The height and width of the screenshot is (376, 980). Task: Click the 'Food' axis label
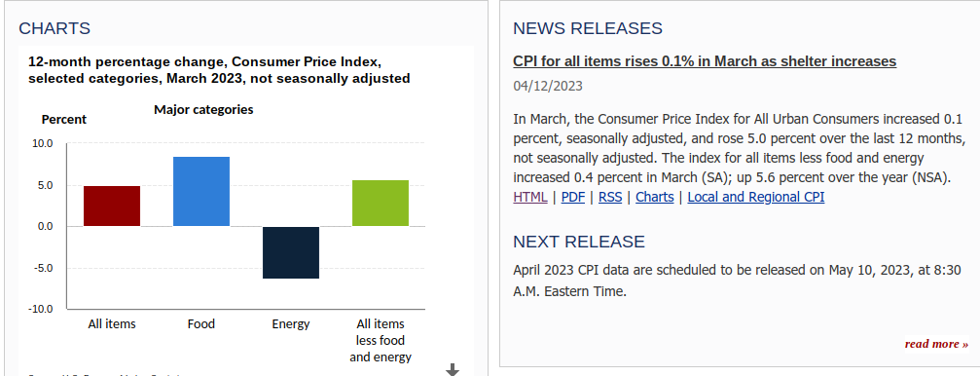(x=201, y=324)
